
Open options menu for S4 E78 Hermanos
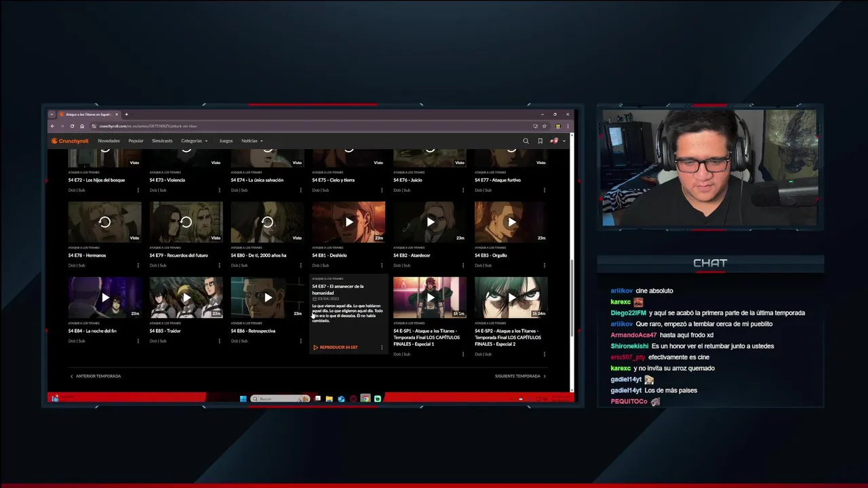pyautogui.click(x=138, y=266)
